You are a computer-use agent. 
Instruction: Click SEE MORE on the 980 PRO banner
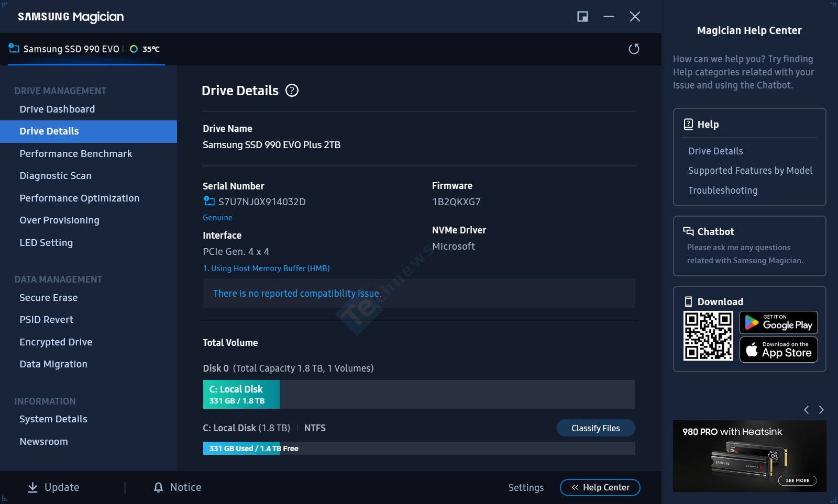point(797,480)
